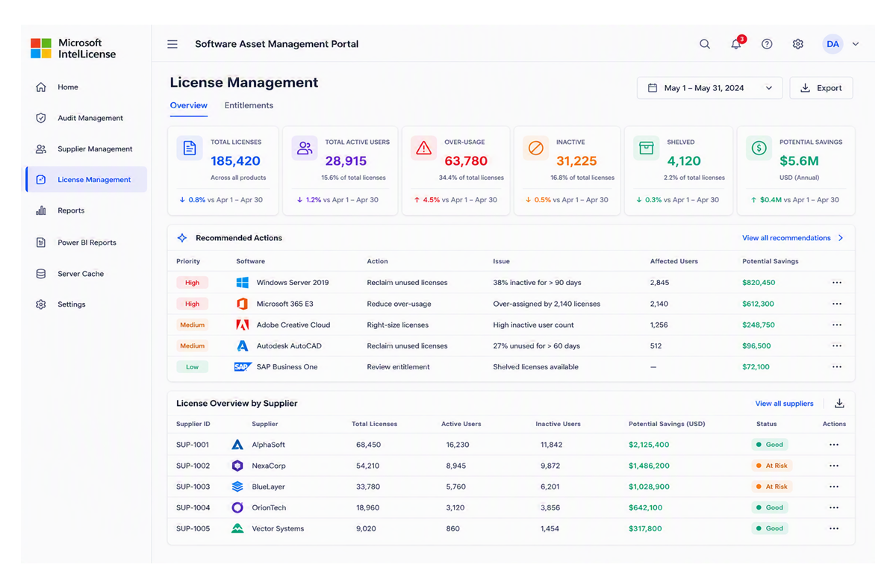Click the Good status for AlphaSoft

770,445
